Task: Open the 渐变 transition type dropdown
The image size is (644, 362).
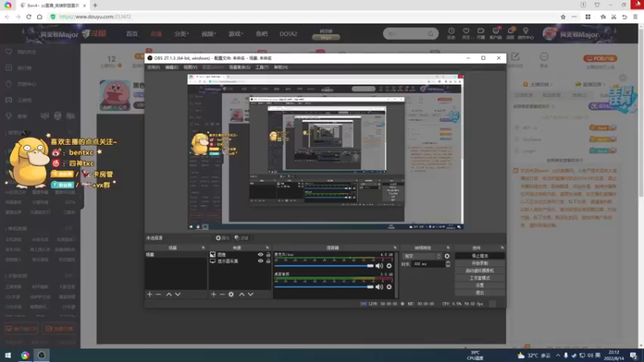Action: pyautogui.click(x=422, y=256)
